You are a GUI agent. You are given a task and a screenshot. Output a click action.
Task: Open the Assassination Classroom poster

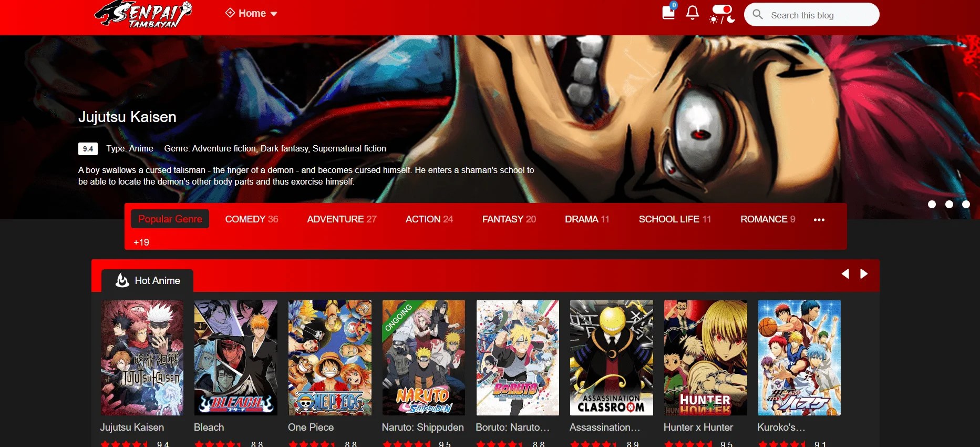tap(612, 358)
